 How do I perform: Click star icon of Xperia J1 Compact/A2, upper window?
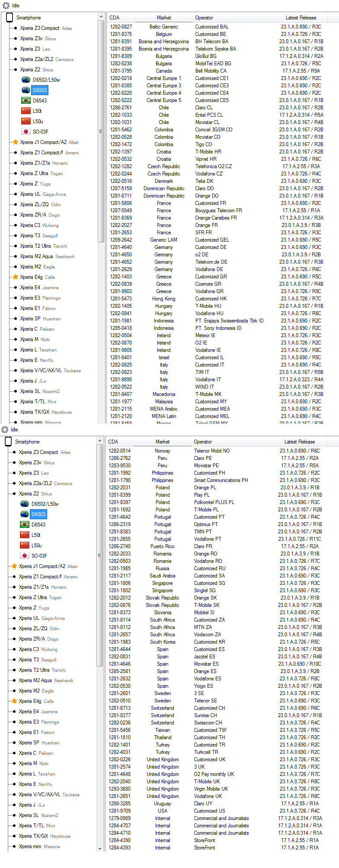click(x=16, y=142)
